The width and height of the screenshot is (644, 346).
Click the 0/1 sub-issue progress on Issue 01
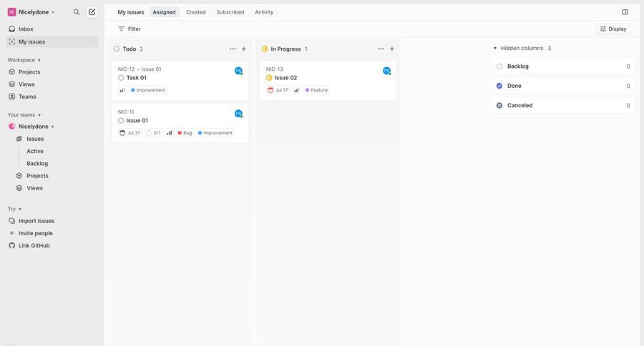click(154, 132)
